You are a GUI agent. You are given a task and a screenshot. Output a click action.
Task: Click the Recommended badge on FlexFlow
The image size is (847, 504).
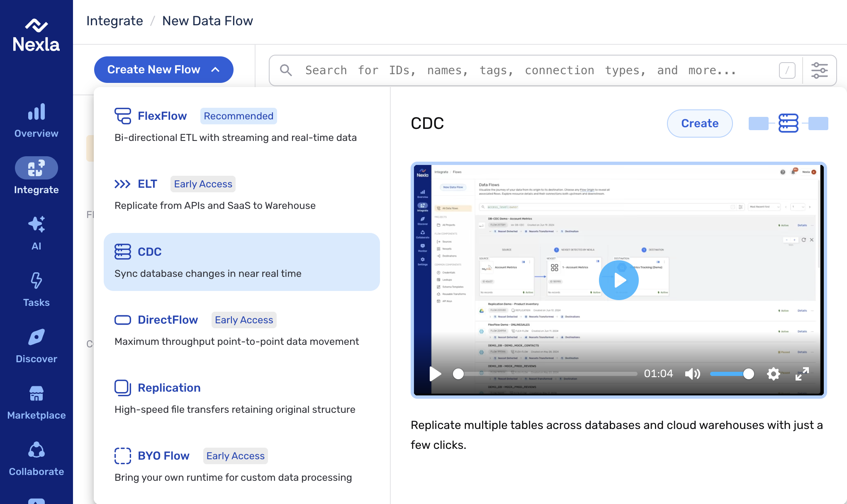(x=239, y=116)
